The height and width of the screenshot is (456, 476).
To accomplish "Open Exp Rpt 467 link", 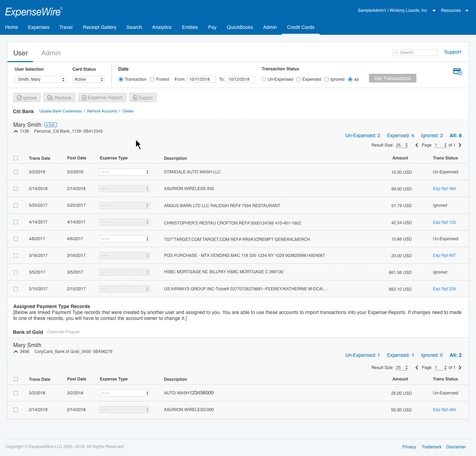I will pos(444,255).
